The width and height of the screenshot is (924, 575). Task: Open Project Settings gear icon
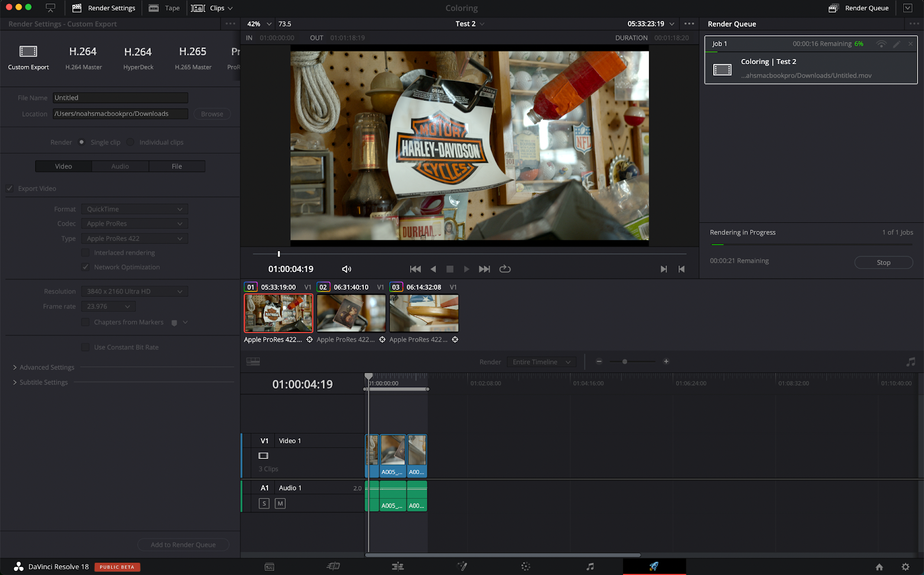906,567
